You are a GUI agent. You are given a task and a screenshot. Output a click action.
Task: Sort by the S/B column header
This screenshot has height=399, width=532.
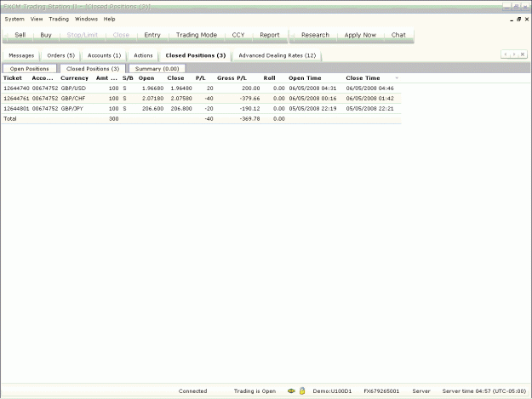pyautogui.click(x=128, y=78)
